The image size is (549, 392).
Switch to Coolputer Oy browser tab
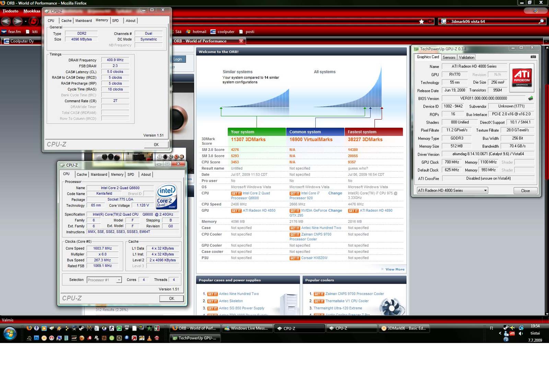click(x=21, y=41)
